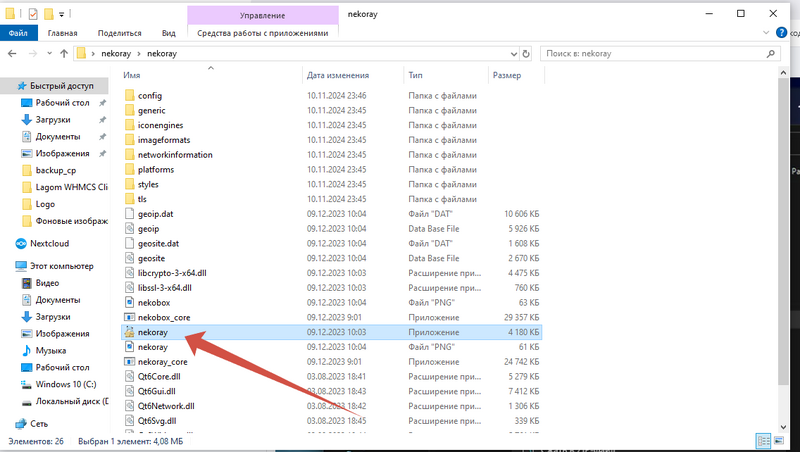
Task: Go up one folder level arrow
Action: tap(65, 53)
